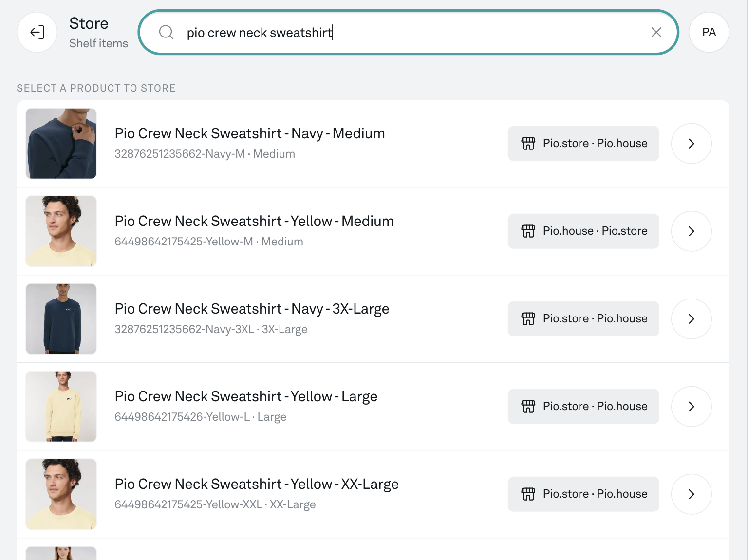Open Yellow Large sweatshirt with chevron arrow
This screenshot has height=560, width=748.
(x=691, y=407)
